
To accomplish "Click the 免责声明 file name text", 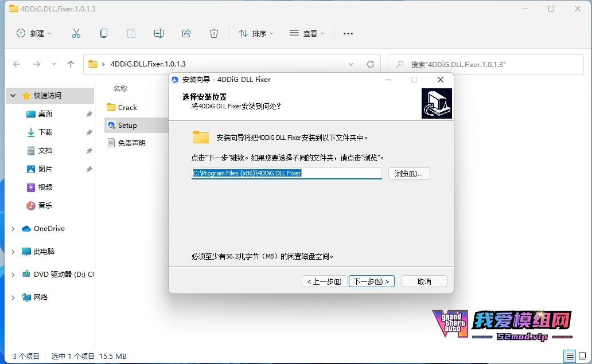I will pyautogui.click(x=132, y=143).
